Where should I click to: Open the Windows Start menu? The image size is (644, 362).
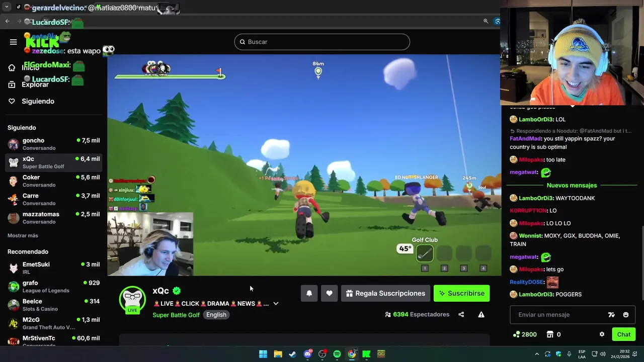point(263,354)
